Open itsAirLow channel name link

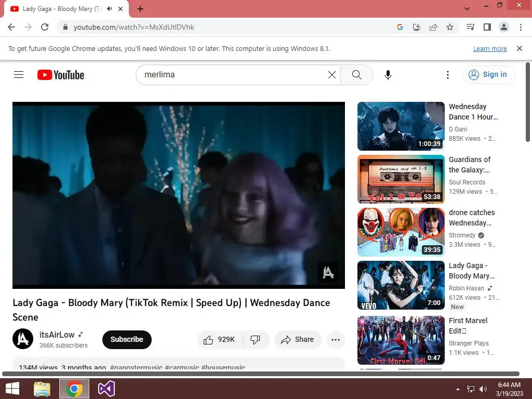pos(57,335)
